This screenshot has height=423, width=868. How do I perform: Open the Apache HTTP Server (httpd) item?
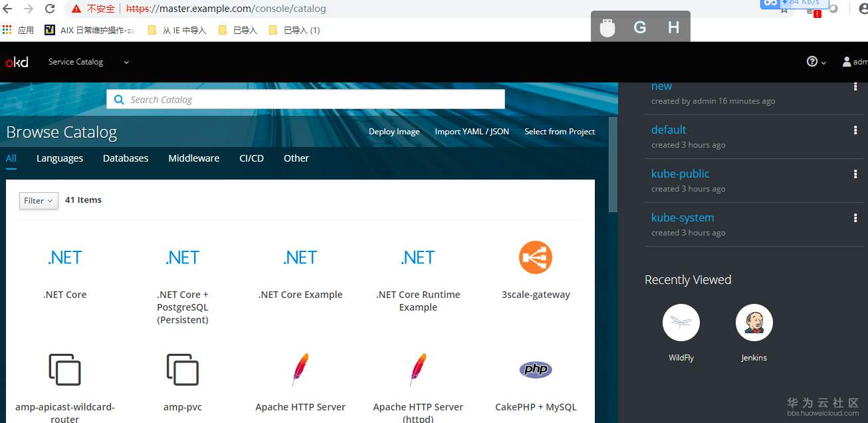point(418,389)
